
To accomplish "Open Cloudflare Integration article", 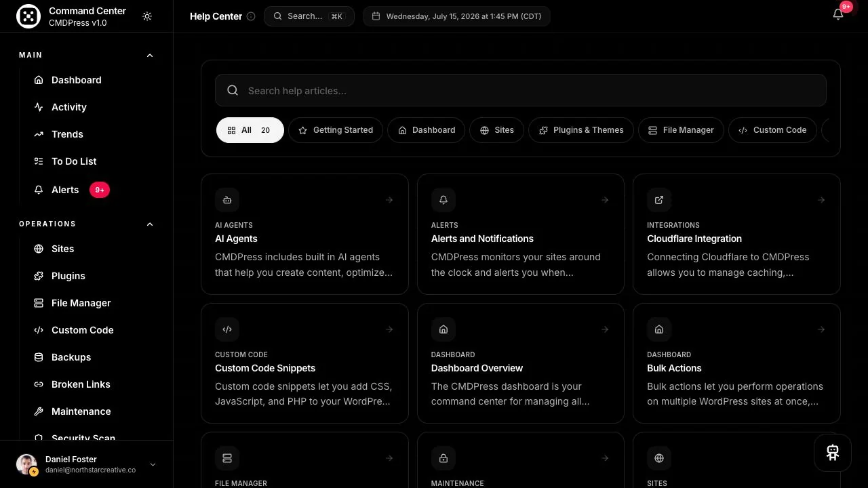I will click(694, 239).
